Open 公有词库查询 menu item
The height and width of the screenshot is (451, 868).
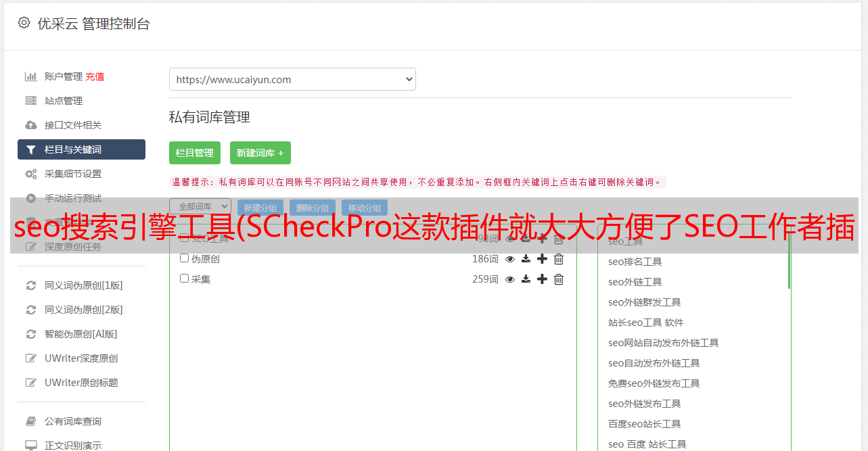click(73, 421)
